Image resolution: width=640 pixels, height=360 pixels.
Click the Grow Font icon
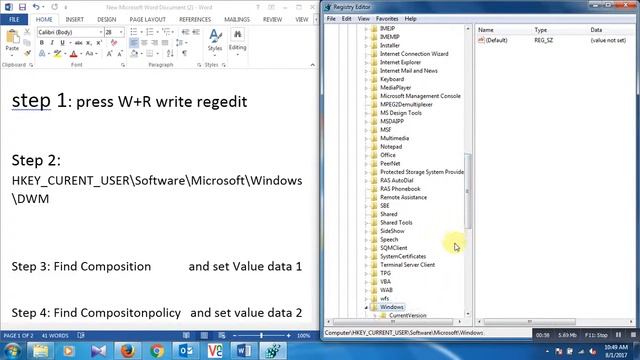point(109,53)
